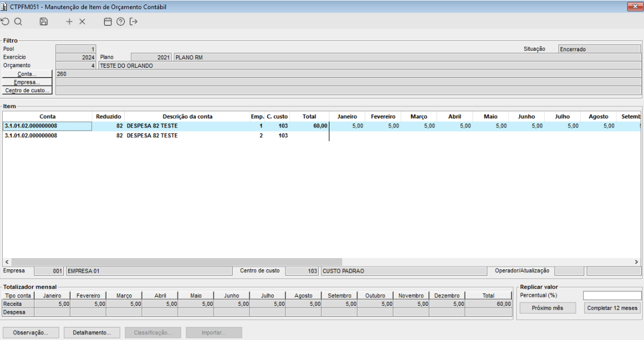This screenshot has width=644, height=340.
Task: Click the Empresa code field 001
Action: (48, 271)
